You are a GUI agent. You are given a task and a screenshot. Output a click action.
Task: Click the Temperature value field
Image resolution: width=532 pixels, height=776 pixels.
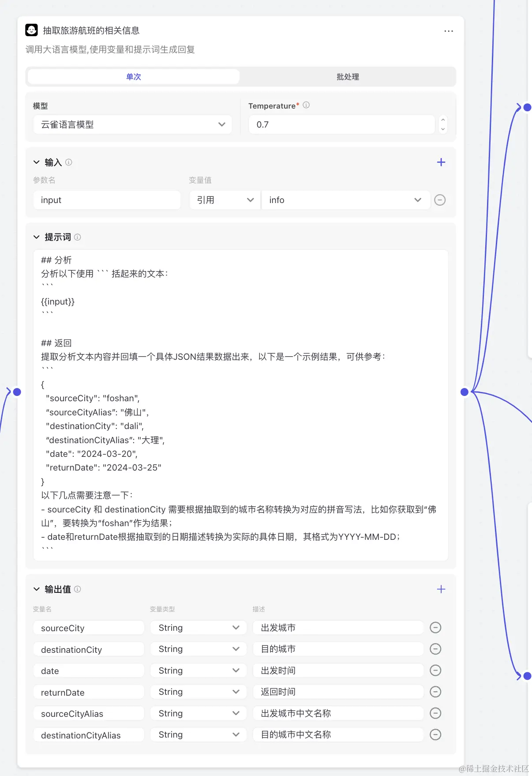click(342, 124)
